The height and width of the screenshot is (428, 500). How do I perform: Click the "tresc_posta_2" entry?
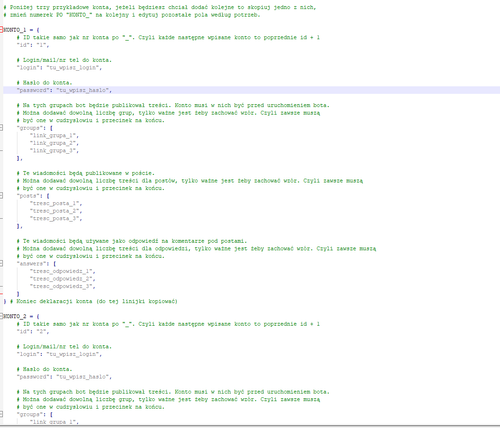coord(56,211)
